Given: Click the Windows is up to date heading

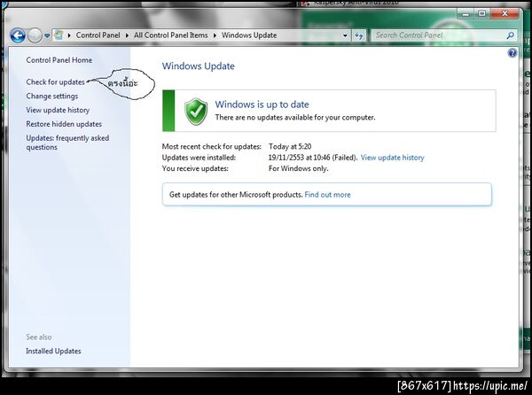Looking at the screenshot, I should [262, 105].
